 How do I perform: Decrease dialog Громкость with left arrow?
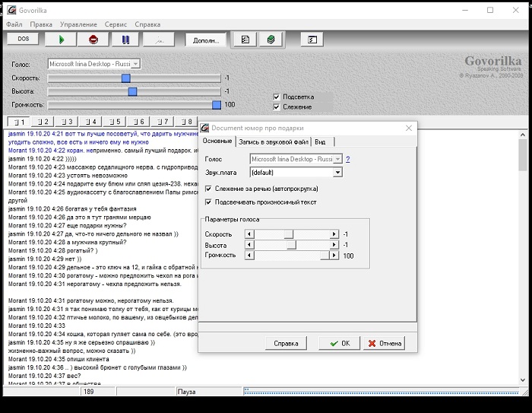[249, 255]
